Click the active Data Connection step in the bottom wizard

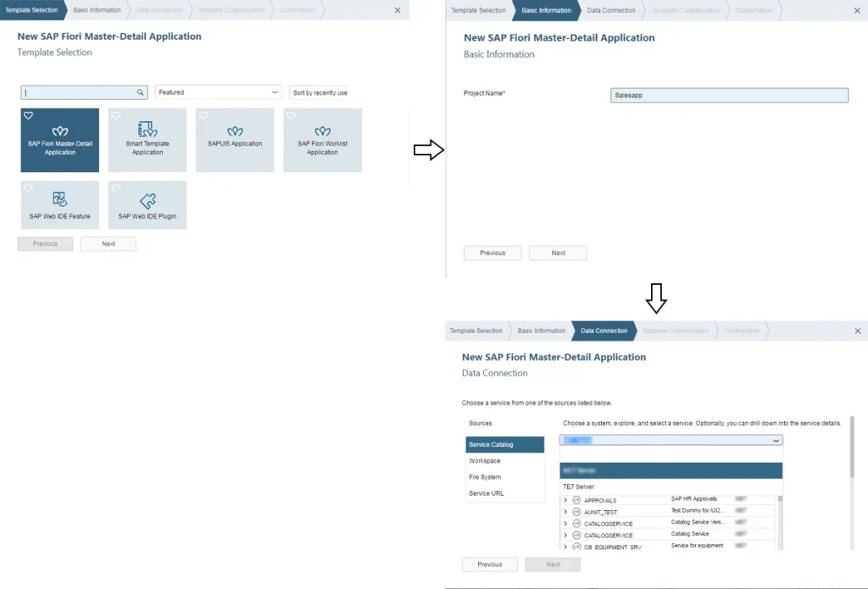604,331
